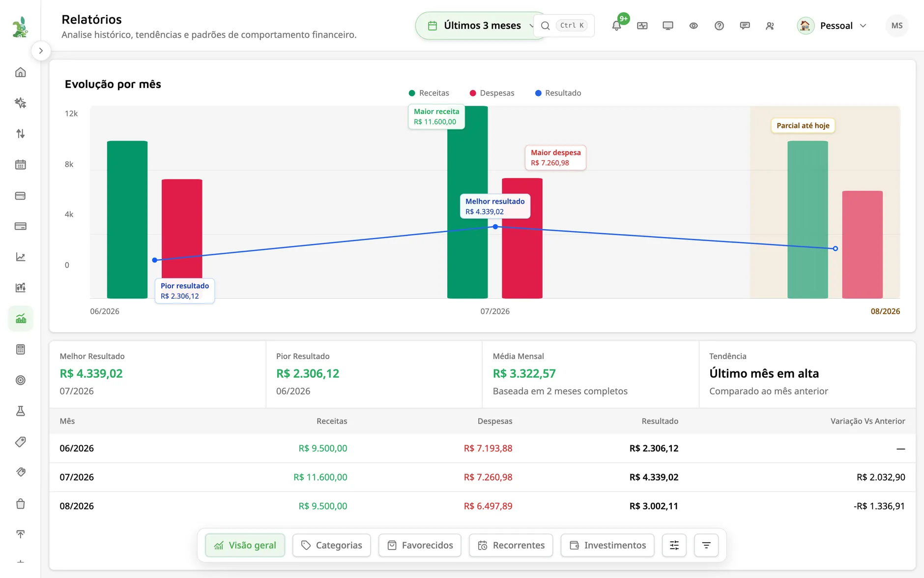Open the chat message icon in header
This screenshot has height=578, width=924.
coord(745,26)
